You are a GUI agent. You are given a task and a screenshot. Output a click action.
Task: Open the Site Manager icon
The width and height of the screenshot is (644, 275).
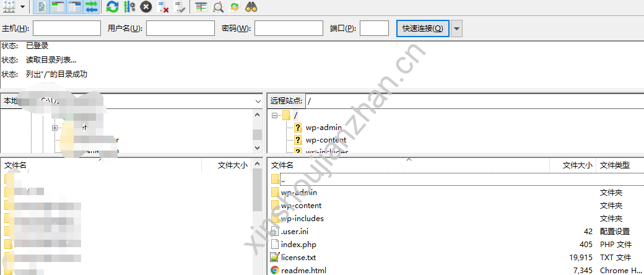coord(9,7)
